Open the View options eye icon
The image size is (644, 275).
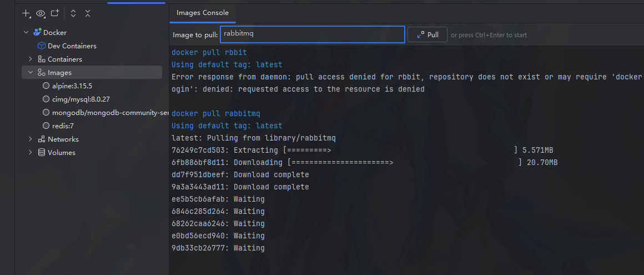pos(40,13)
